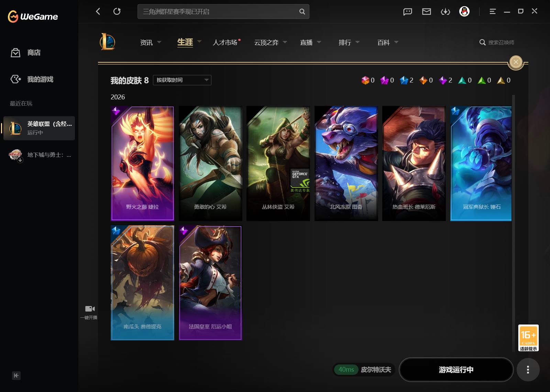Click the League of Legends logo icon

[108, 42]
